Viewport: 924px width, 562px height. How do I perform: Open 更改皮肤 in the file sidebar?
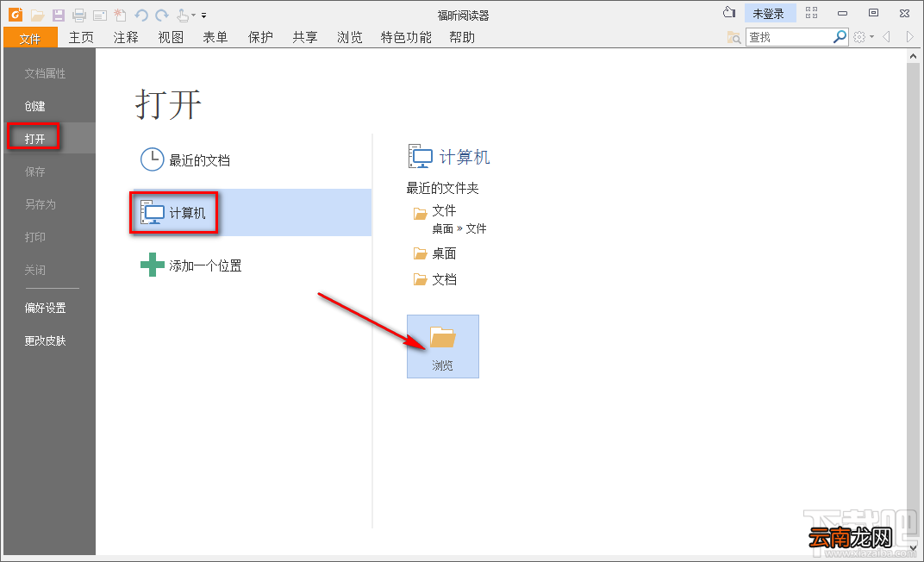click(x=49, y=340)
